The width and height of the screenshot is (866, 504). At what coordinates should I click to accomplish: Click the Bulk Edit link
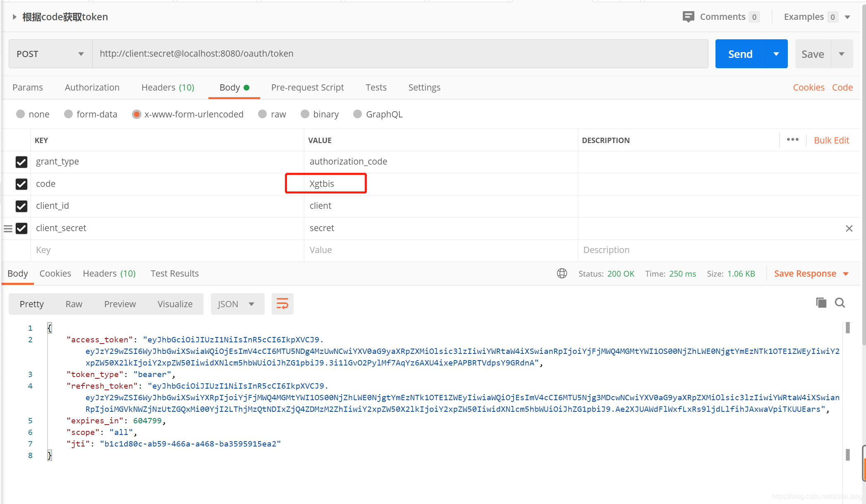(831, 140)
